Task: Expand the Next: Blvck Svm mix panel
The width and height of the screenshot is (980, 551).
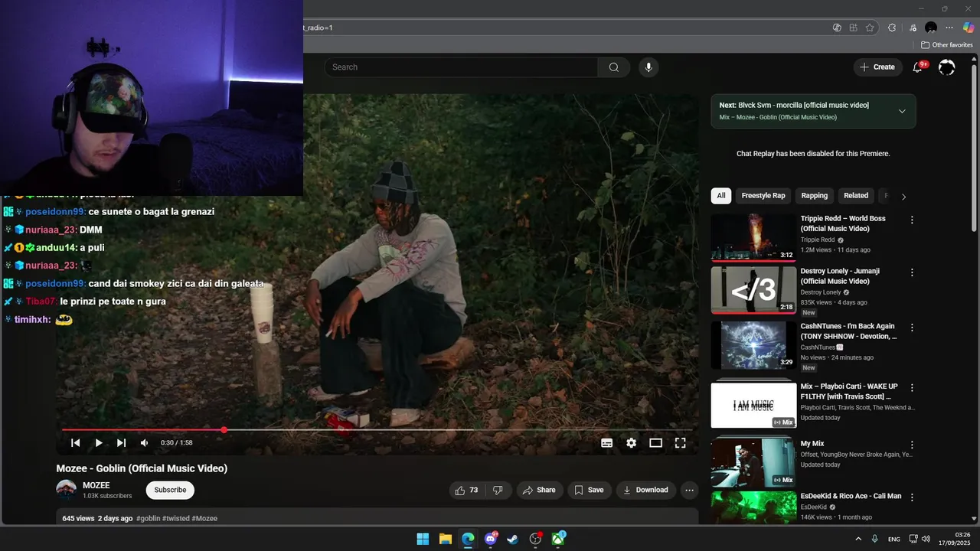Action: pyautogui.click(x=902, y=111)
